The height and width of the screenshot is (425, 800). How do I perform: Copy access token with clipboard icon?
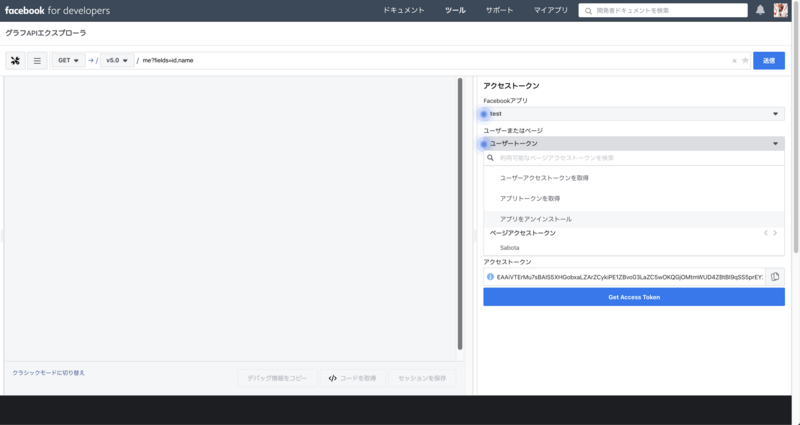[x=775, y=277]
